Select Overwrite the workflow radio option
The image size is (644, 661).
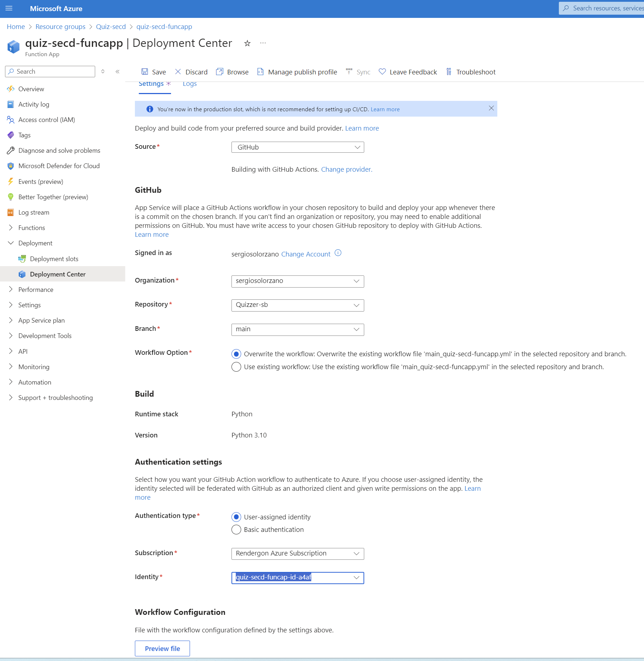pyautogui.click(x=236, y=354)
